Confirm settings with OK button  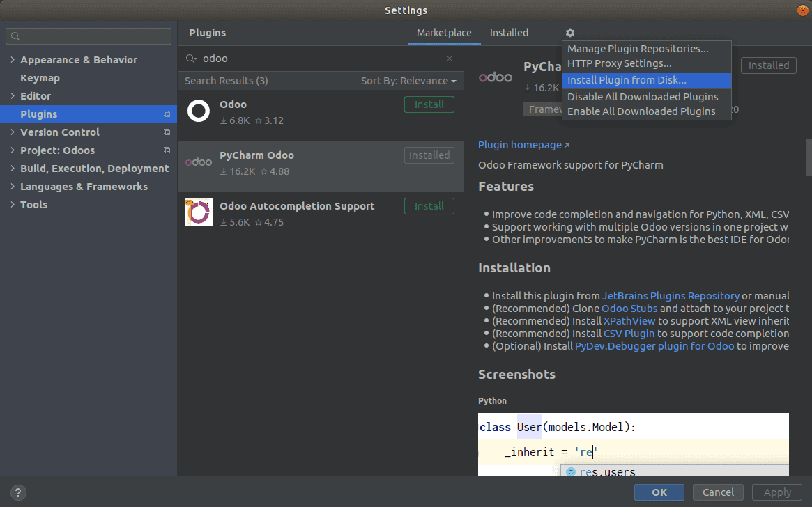659,492
